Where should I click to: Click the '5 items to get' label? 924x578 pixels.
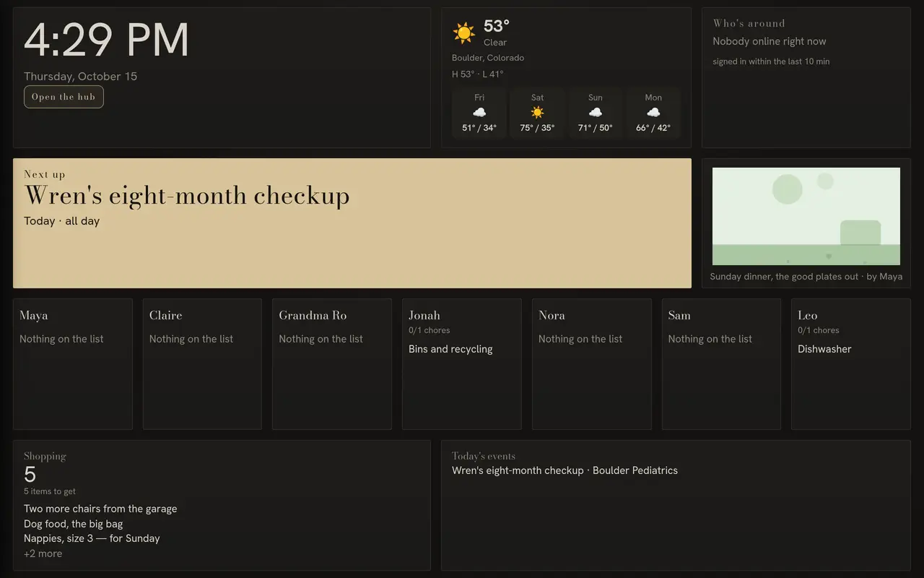50,491
